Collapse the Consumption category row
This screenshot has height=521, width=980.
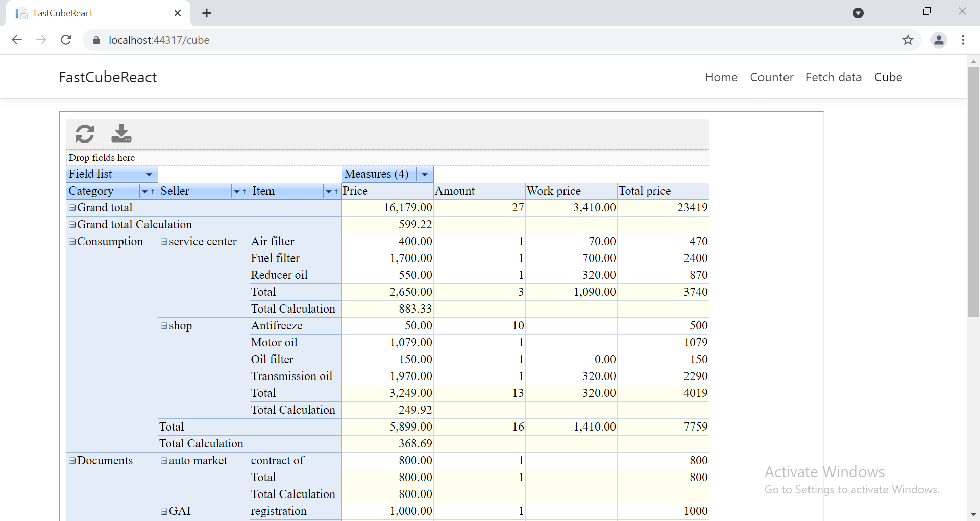click(72, 242)
